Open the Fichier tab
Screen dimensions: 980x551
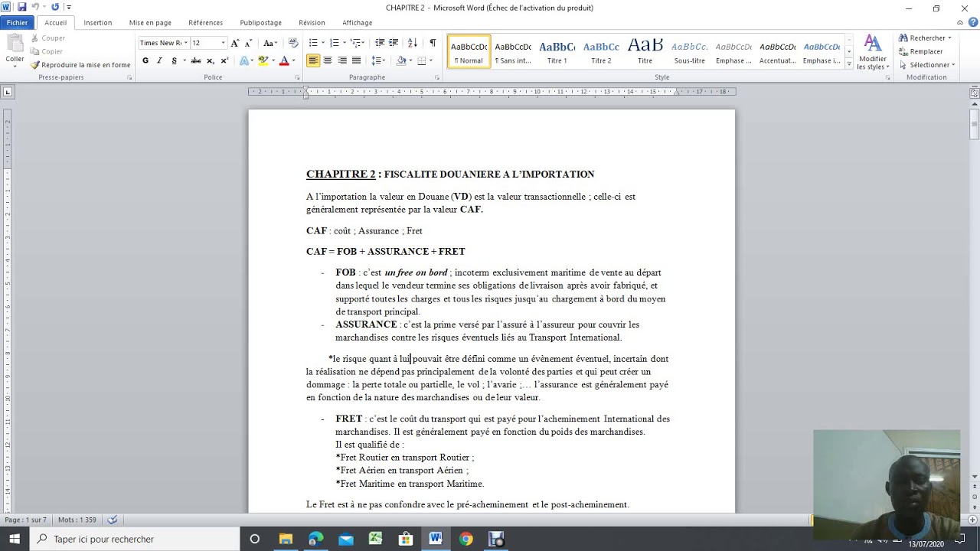pyautogui.click(x=17, y=23)
